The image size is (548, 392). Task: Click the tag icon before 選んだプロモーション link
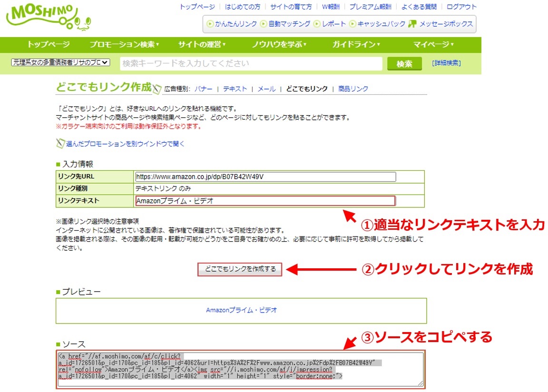[x=60, y=143]
